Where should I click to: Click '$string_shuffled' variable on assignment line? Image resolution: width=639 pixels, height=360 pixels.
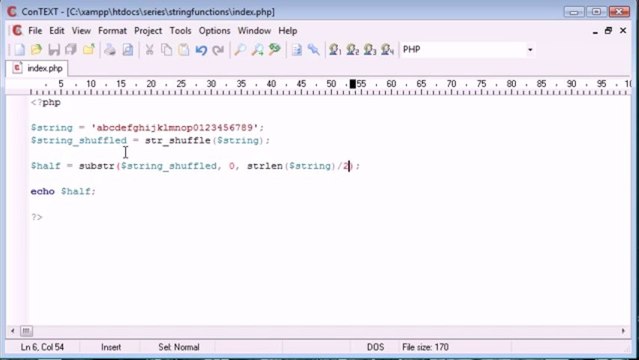[x=79, y=141]
